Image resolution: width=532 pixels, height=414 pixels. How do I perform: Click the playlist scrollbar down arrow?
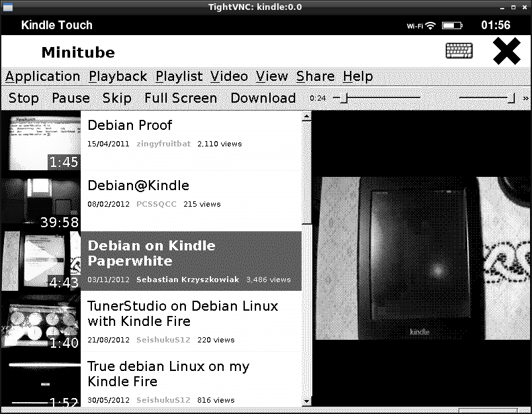tap(306, 401)
